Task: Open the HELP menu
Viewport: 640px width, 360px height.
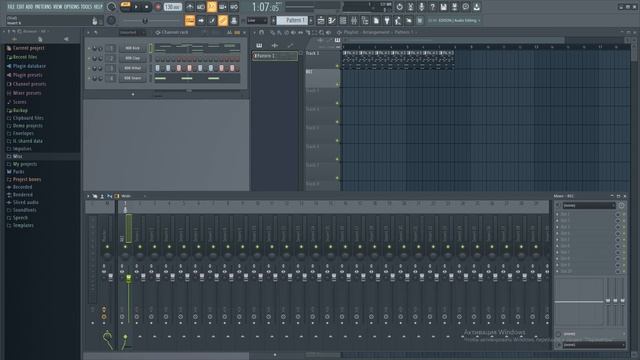Action: tap(98, 7)
